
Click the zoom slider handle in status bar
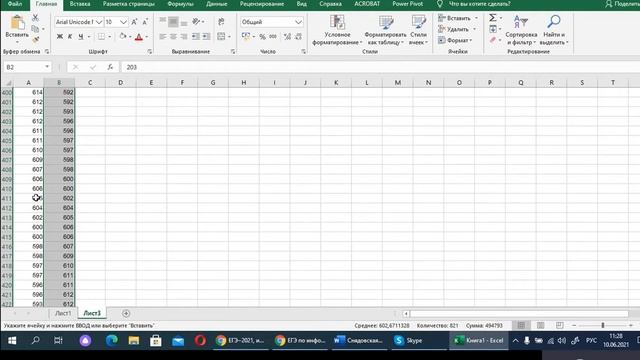(x=602, y=325)
